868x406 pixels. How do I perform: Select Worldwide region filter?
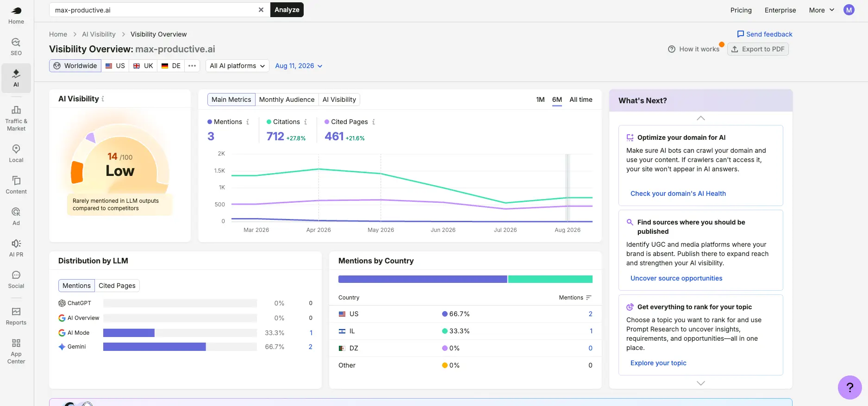coord(75,66)
